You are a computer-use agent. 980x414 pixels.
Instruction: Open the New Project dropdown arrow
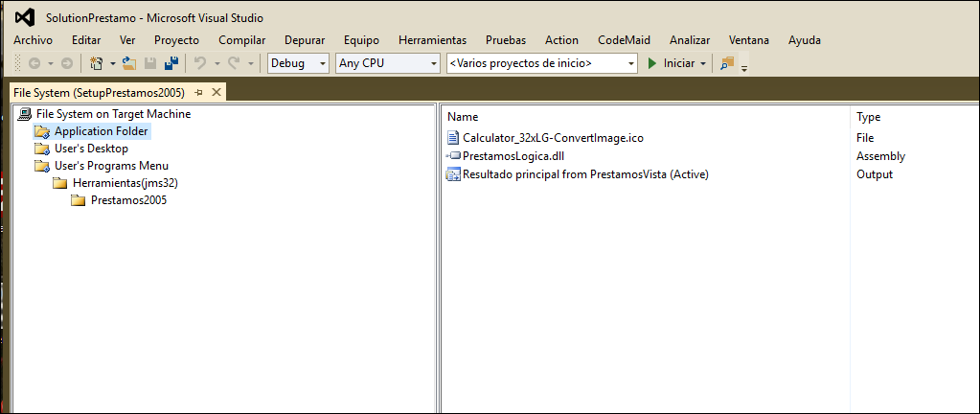pos(112,64)
